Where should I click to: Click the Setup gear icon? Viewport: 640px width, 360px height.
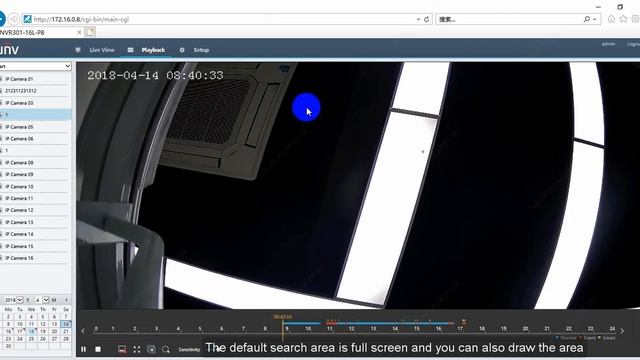click(182, 50)
